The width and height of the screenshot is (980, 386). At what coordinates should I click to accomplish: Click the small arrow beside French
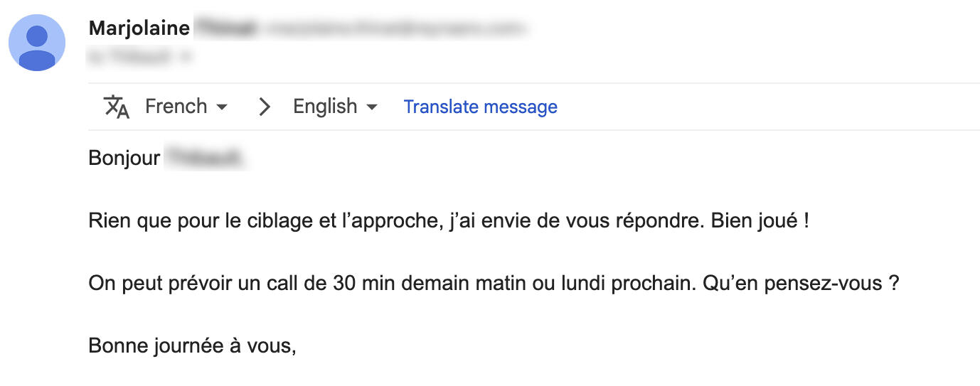pos(222,107)
